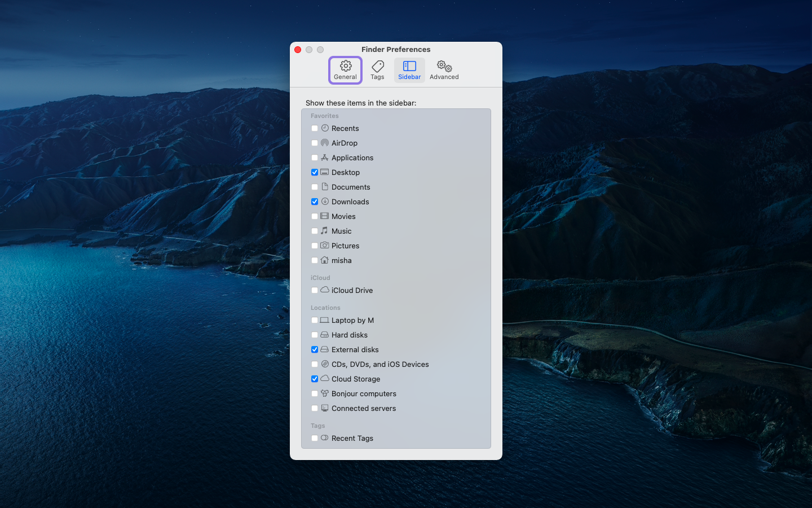The height and width of the screenshot is (508, 812).
Task: Check the Connected servers checkbox
Action: [315, 409]
